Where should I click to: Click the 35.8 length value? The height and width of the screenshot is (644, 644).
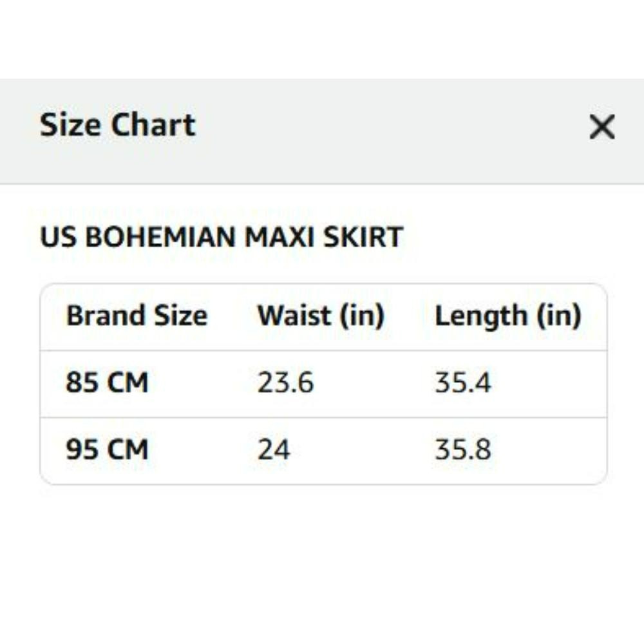point(463,450)
